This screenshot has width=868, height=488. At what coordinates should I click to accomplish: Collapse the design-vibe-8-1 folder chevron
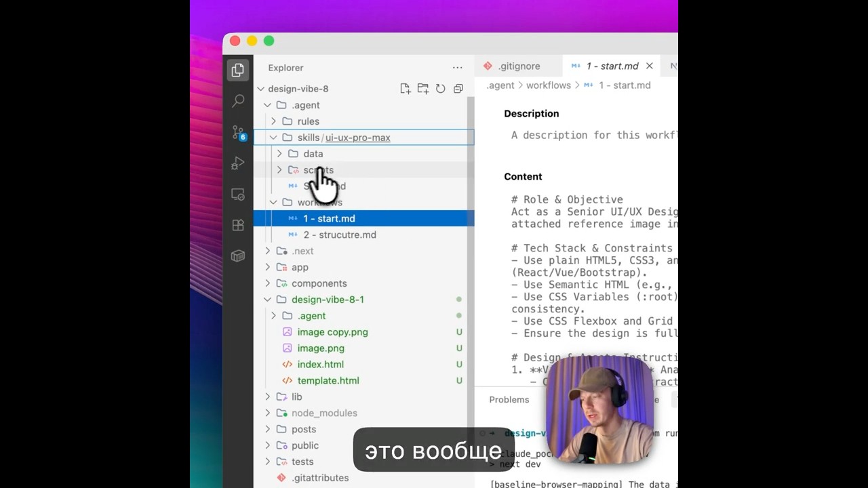[267, 300]
